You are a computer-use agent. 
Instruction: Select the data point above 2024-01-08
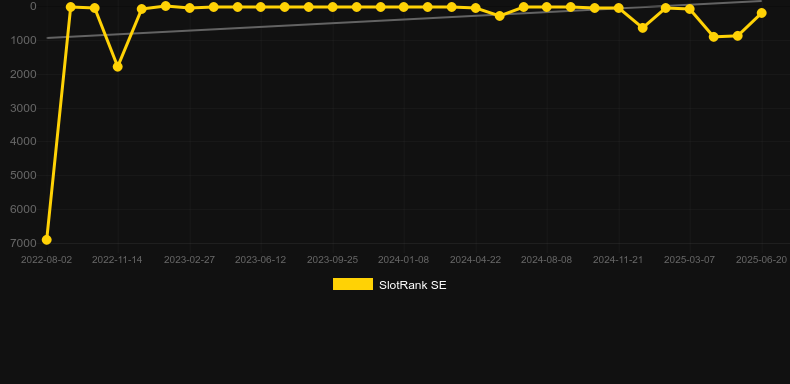pyautogui.click(x=404, y=7)
